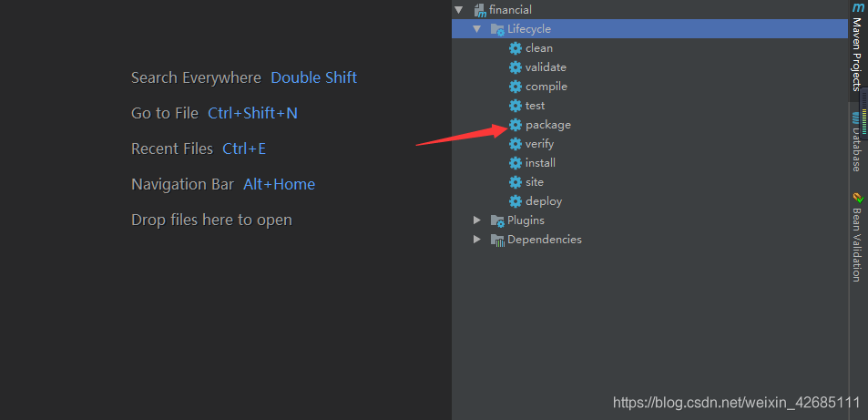Click the 'Navigation Bar' hint text

pos(183,185)
